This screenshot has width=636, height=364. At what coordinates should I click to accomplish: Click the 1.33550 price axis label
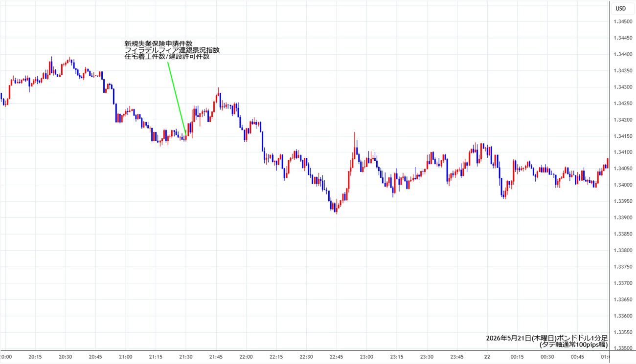(623, 332)
